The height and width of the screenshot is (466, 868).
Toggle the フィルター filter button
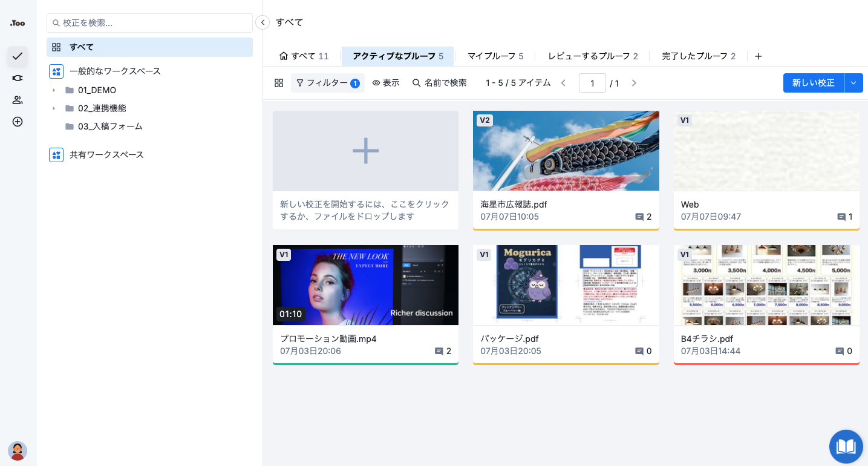[x=328, y=83]
